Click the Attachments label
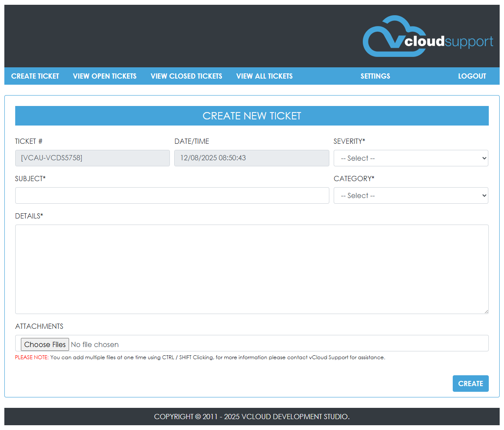 pos(39,326)
